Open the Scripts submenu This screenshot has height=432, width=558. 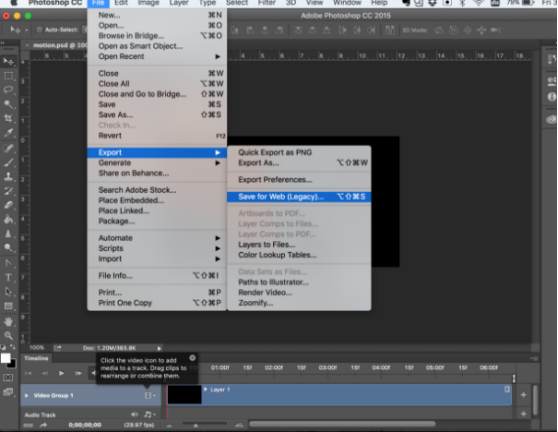click(157, 248)
